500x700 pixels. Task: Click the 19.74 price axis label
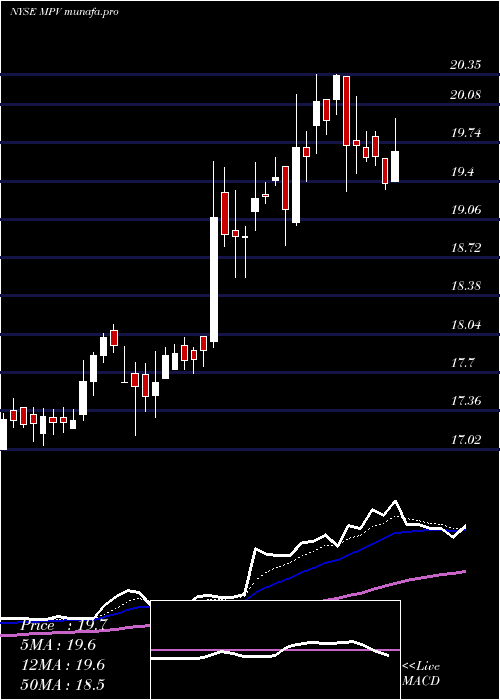coord(466,133)
